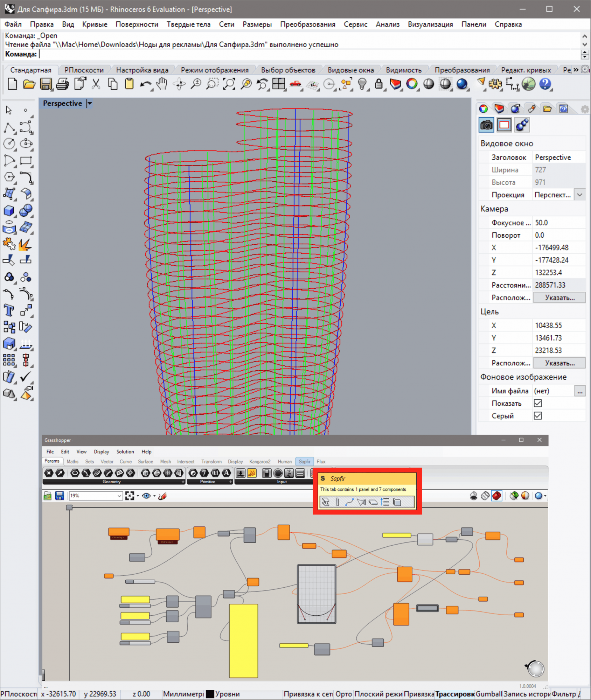The image size is (591, 700).
Task: Switch to the Kangaroo2 tab in Grasshopper
Action: point(260,462)
